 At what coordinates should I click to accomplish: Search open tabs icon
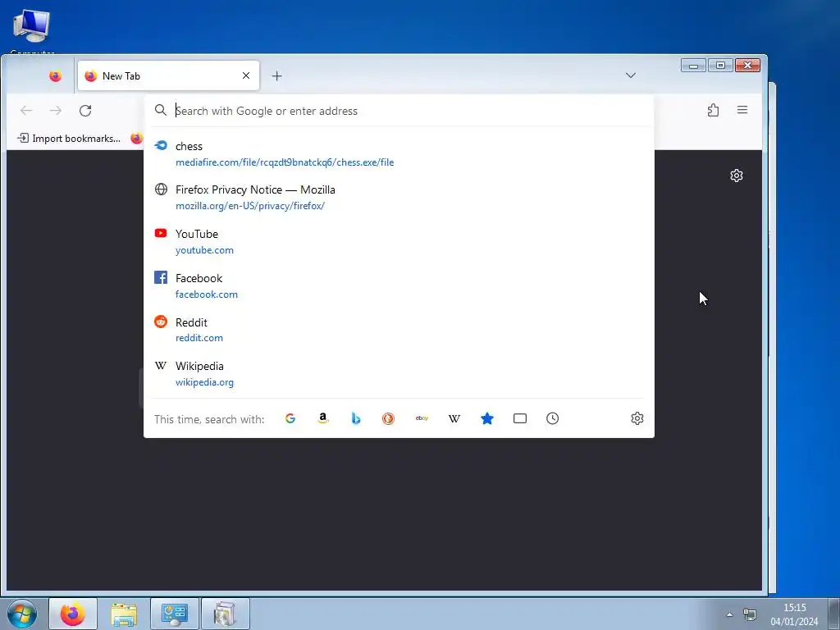tap(519, 418)
